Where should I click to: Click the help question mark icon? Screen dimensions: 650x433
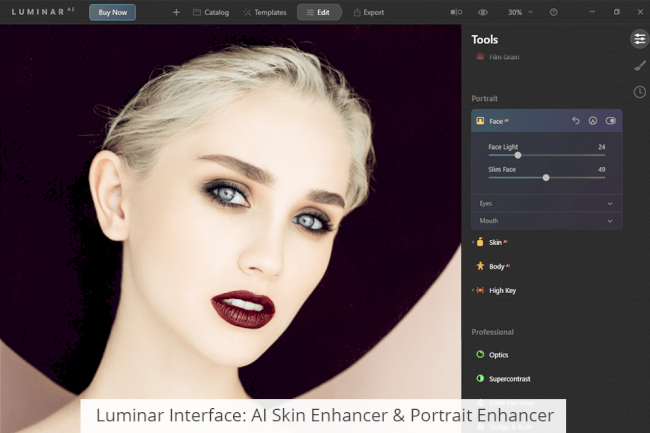[553, 12]
